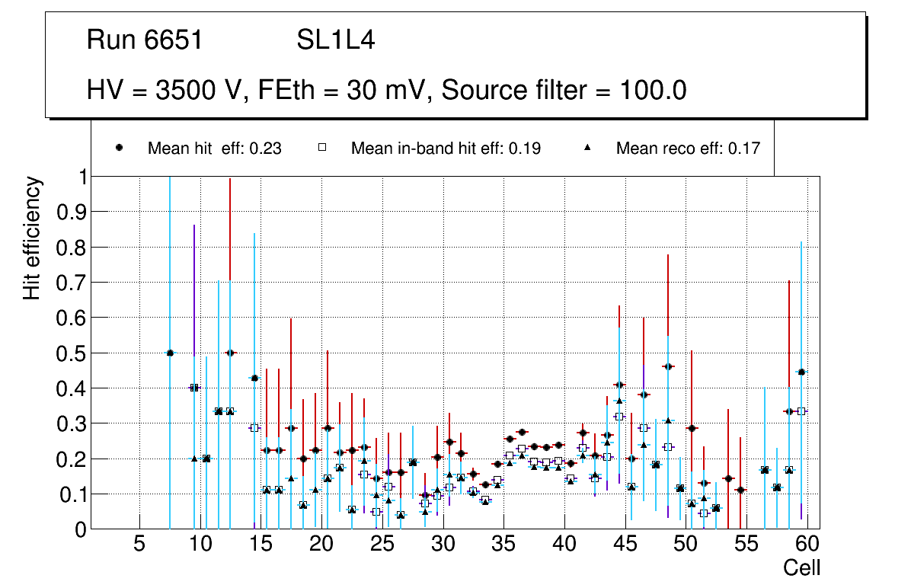Select the 'SL1L4' title label
The width and height of the screenshot is (911, 588).
(x=335, y=40)
